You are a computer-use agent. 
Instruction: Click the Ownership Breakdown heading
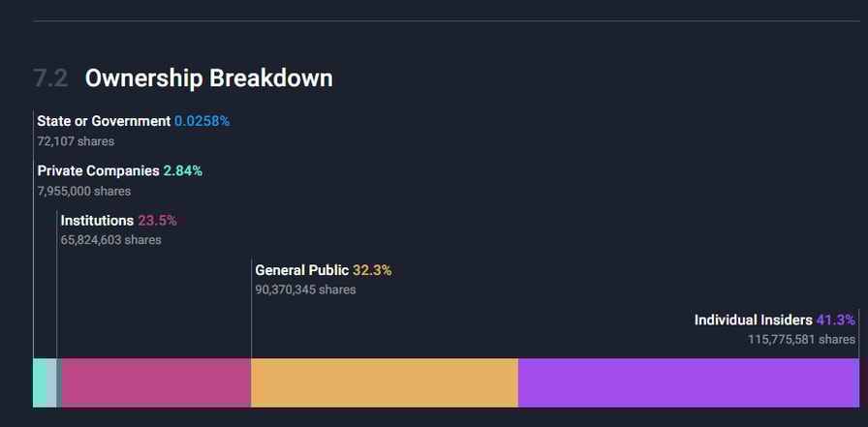click(208, 78)
